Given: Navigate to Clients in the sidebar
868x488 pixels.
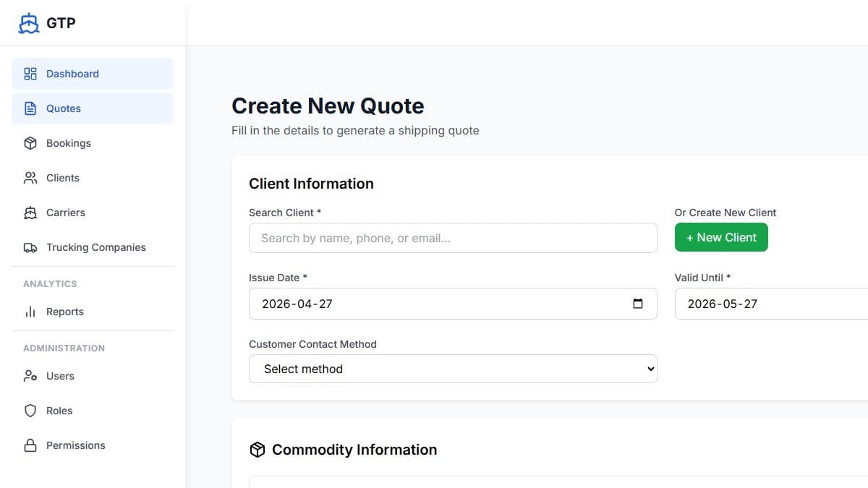Looking at the screenshot, I should (x=93, y=178).
